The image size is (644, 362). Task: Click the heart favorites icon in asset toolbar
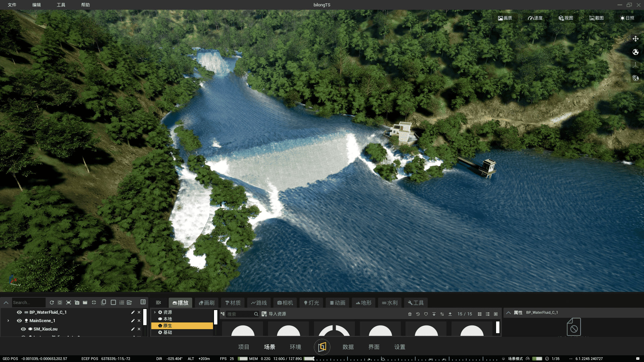click(x=426, y=314)
